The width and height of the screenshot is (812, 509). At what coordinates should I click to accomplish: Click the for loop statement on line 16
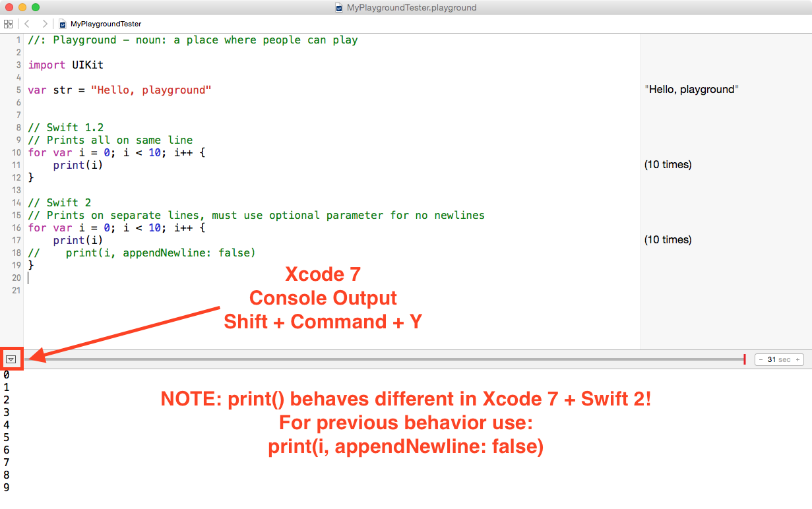[x=117, y=227]
